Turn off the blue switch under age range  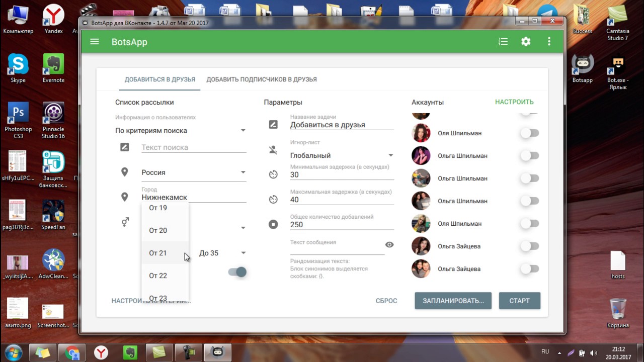coord(237,272)
